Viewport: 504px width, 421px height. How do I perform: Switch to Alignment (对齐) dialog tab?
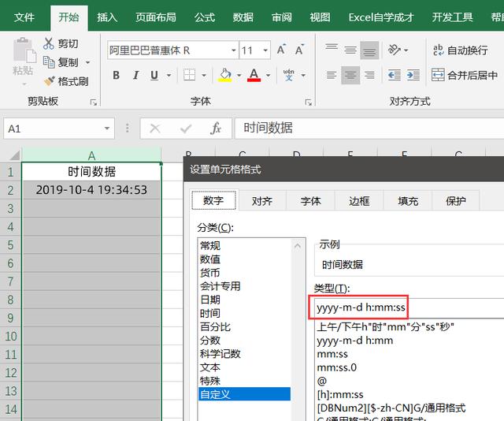262,201
